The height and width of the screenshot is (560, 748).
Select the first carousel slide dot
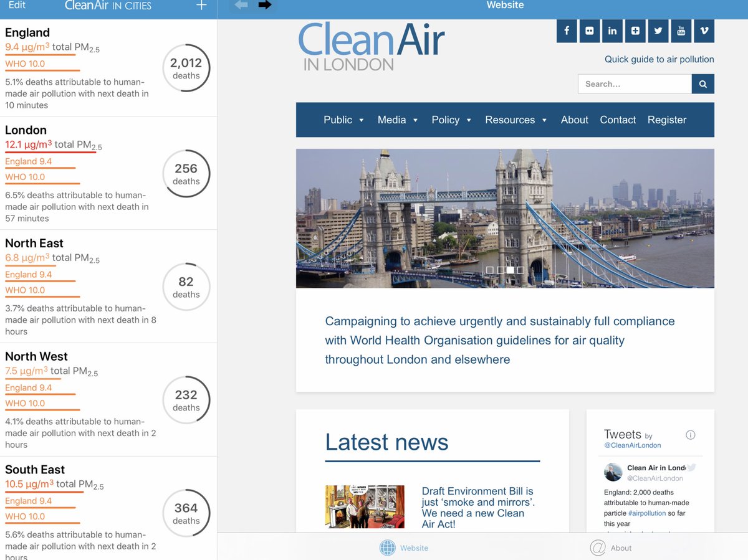click(x=490, y=270)
